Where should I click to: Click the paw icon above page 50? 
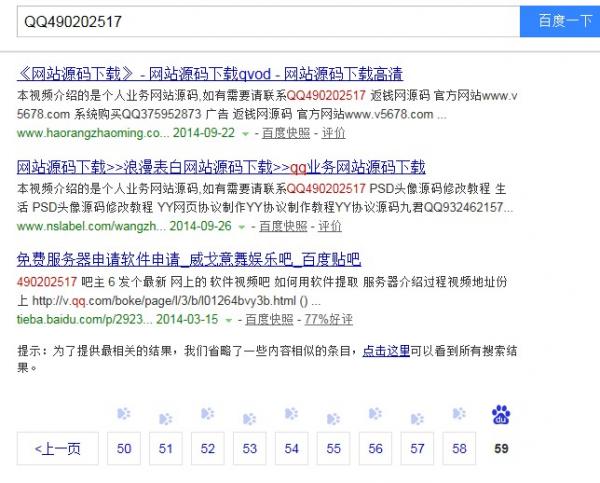click(x=124, y=414)
